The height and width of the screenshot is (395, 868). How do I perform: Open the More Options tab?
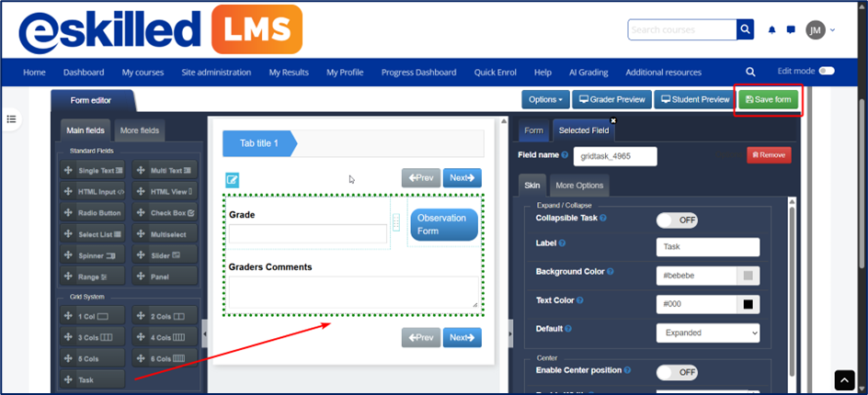578,186
